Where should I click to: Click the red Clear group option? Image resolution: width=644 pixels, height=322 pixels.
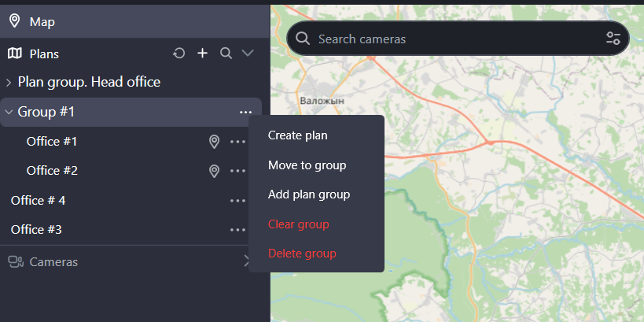298,224
